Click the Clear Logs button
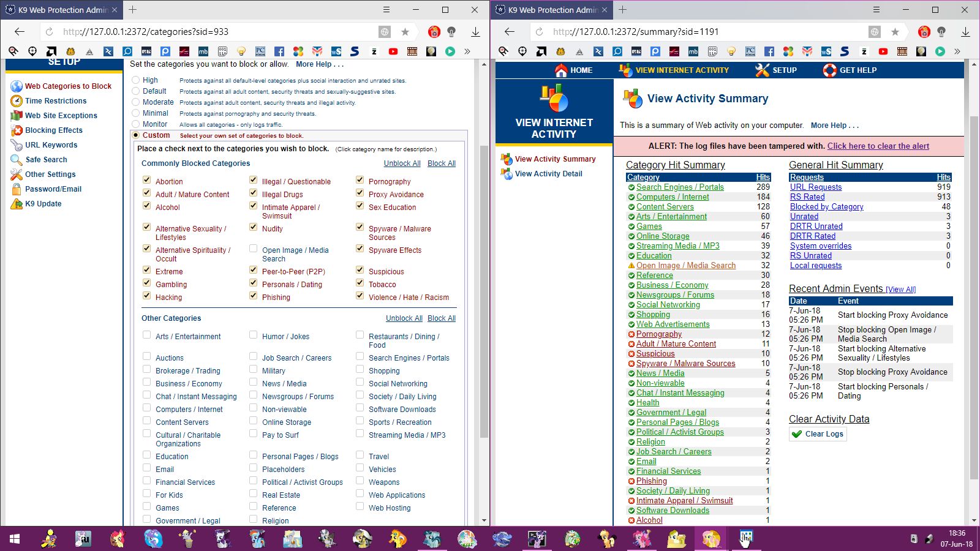 point(818,434)
